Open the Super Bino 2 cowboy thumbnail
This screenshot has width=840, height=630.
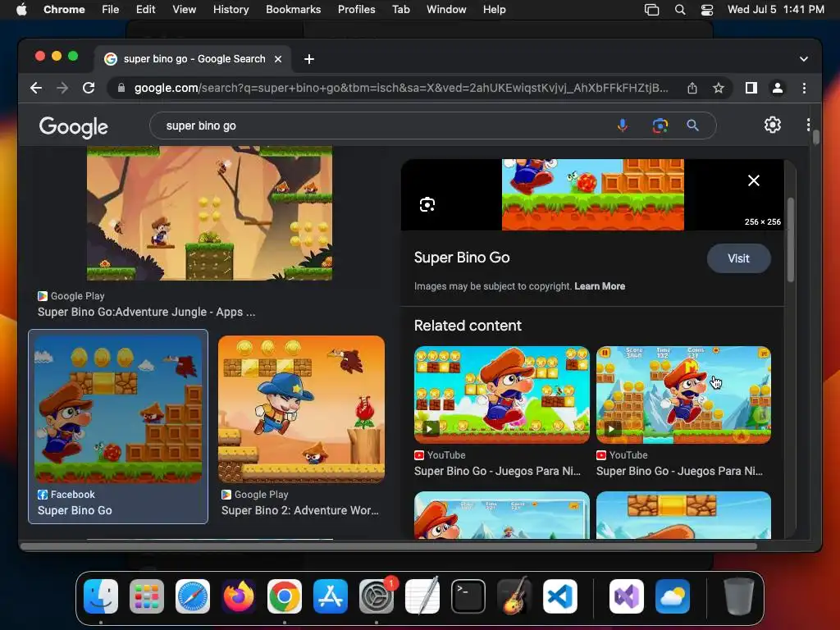pos(301,409)
